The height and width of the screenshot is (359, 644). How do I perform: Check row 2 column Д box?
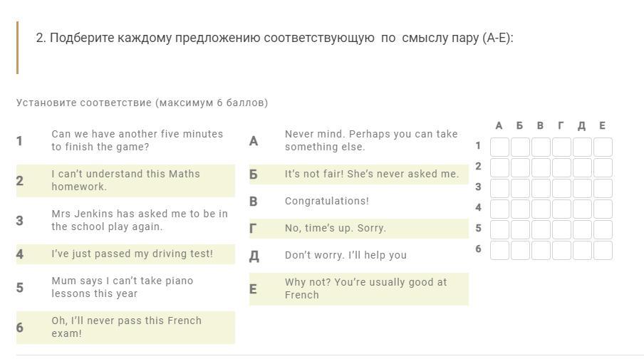coord(582,167)
